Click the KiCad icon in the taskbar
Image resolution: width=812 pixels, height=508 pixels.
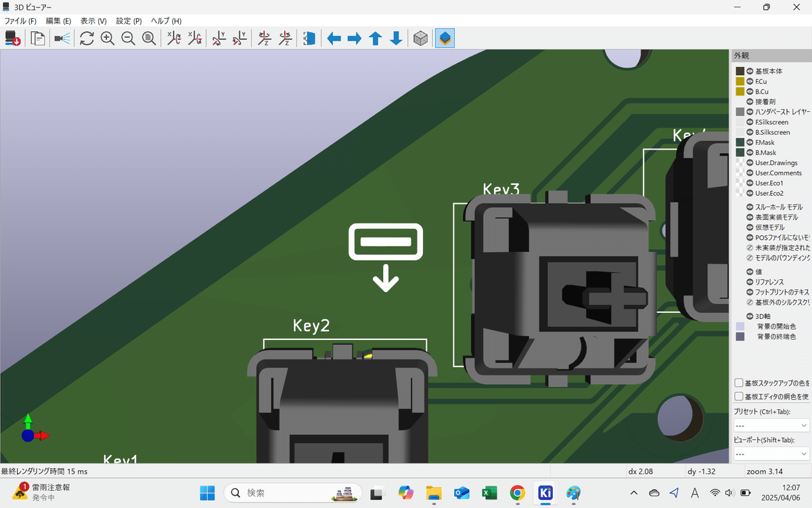pos(545,493)
